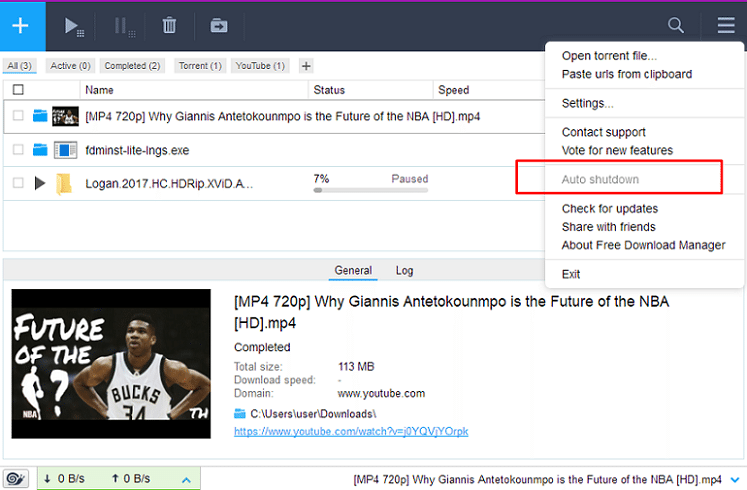Resume Logan download with its play icon
This screenshot has height=490, width=747.
[40, 183]
